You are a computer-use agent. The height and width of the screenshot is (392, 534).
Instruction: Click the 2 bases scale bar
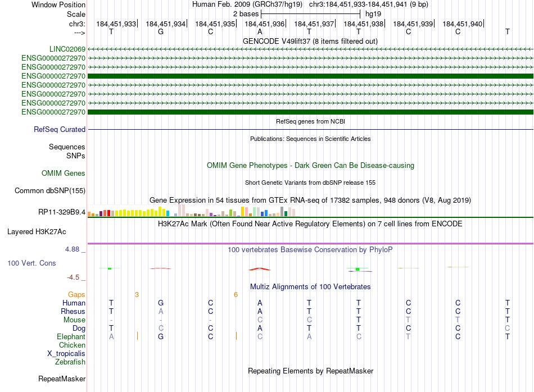(310, 14)
